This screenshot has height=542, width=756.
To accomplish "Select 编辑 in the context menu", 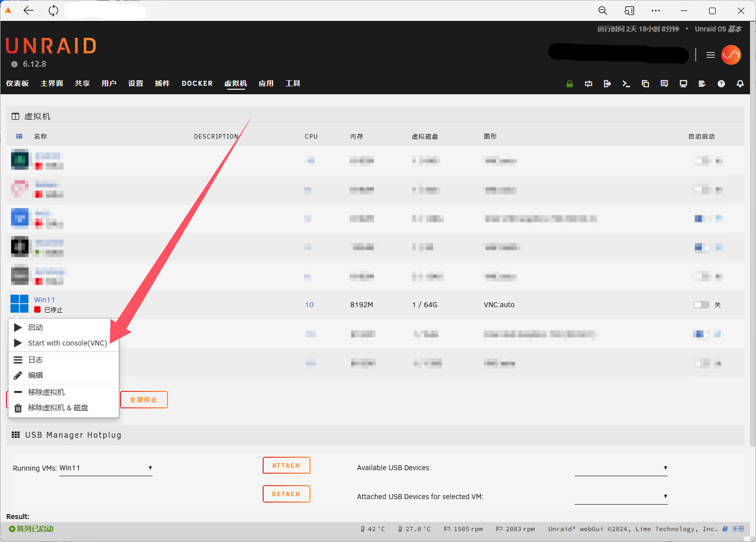I will [35, 375].
